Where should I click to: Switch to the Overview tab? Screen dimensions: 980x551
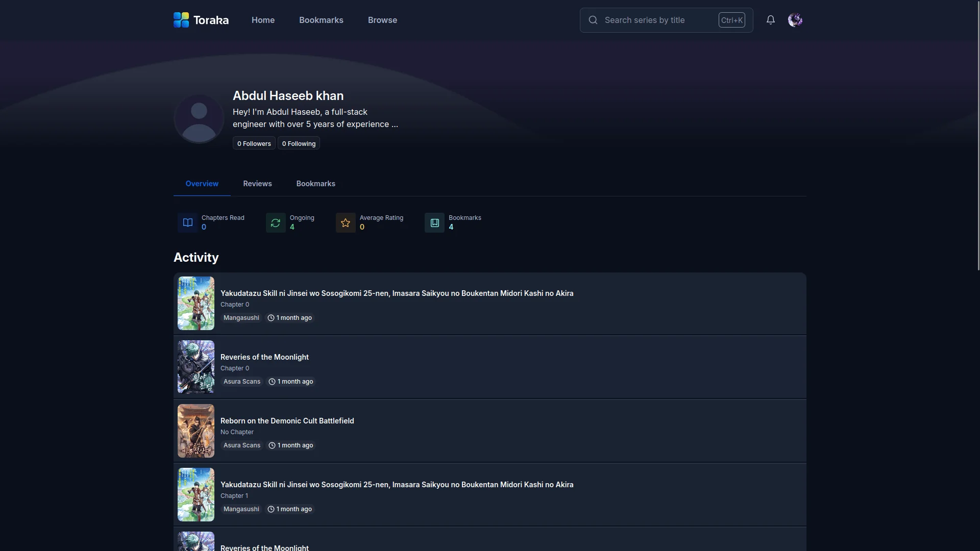pyautogui.click(x=202, y=184)
